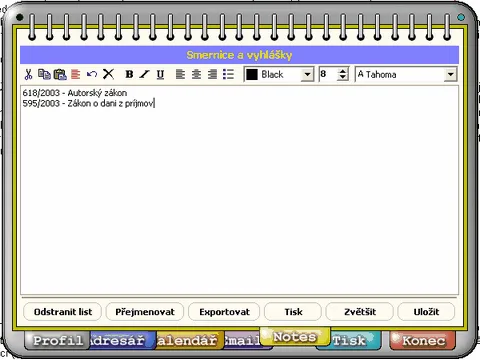Undo last edit with the undo arrow
The height and width of the screenshot is (360, 480).
point(92,74)
